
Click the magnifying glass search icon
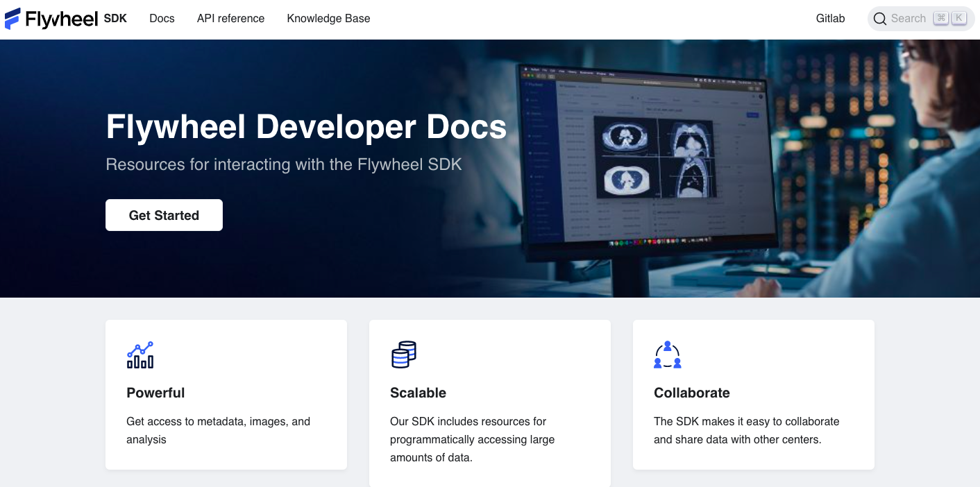880,18
